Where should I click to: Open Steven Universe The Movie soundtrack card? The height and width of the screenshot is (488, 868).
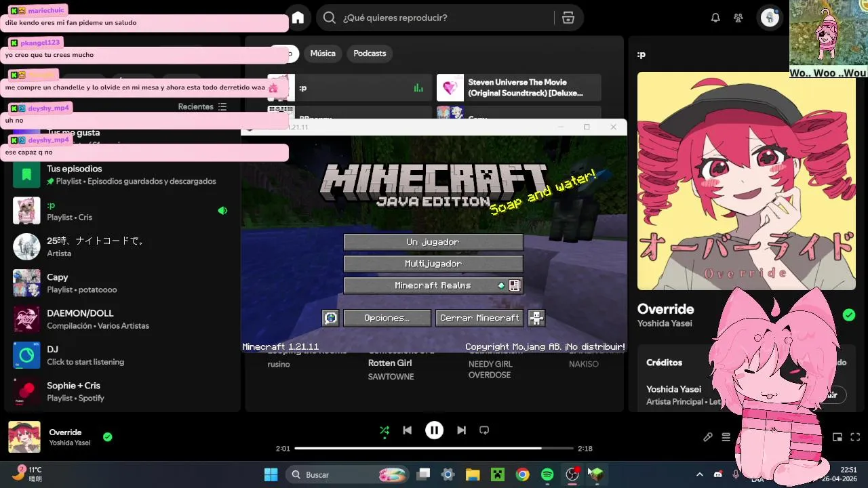[x=519, y=87]
